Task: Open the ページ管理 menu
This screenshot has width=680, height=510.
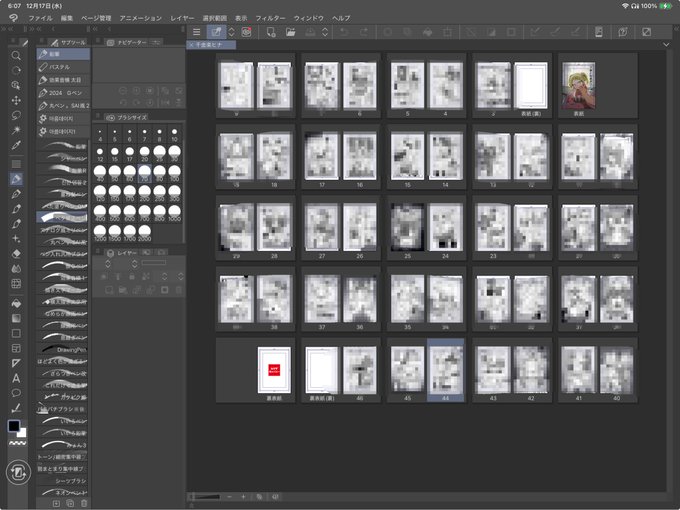Action: click(96, 18)
